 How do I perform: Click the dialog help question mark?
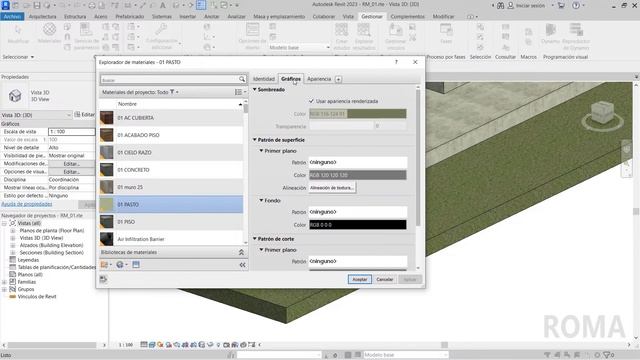396,62
